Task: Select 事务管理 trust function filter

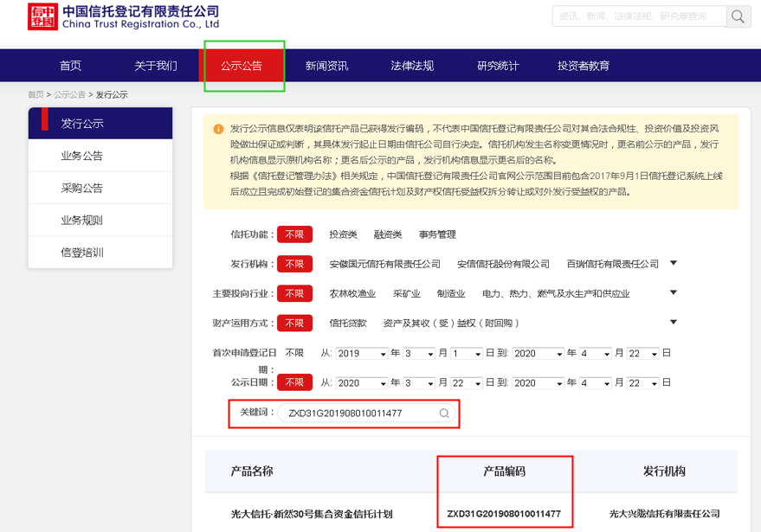Action: point(437,234)
